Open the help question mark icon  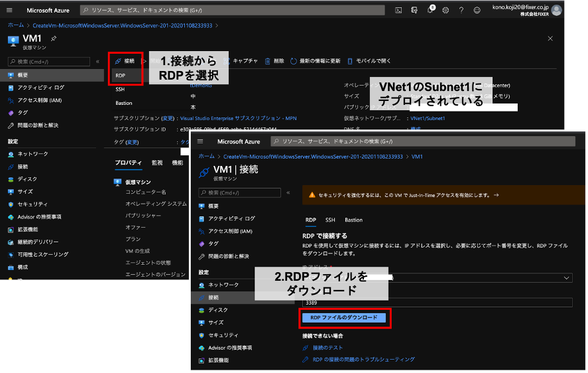(x=461, y=11)
